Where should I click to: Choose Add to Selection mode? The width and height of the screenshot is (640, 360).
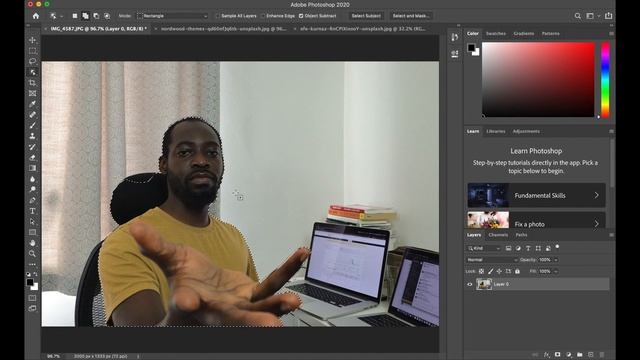(85, 16)
